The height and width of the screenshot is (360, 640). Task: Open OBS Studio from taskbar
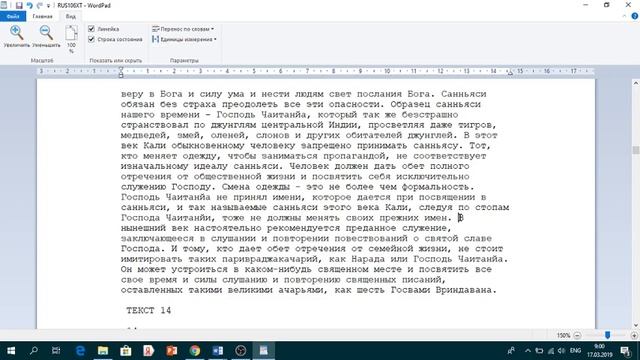coord(241,351)
